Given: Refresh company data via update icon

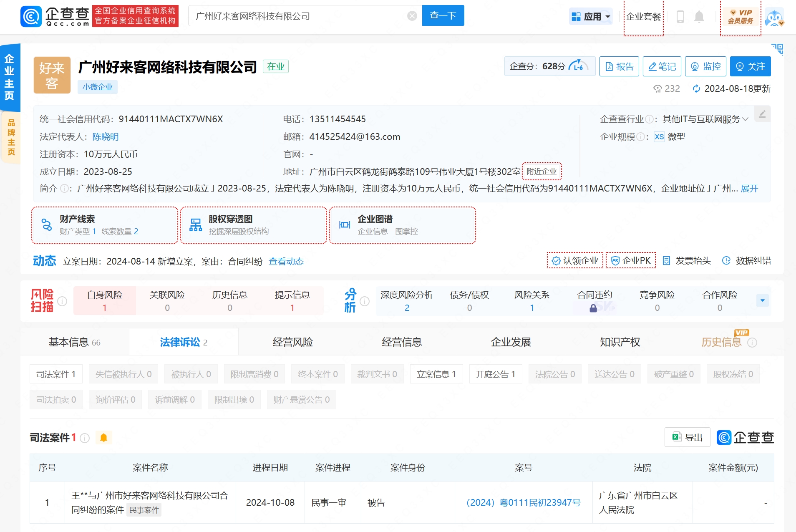Looking at the screenshot, I should coord(696,89).
